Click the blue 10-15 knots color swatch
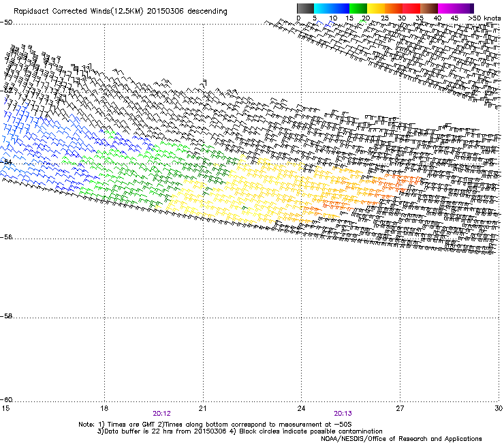Image resolution: width=504 pixels, height=443 pixels. click(x=341, y=8)
